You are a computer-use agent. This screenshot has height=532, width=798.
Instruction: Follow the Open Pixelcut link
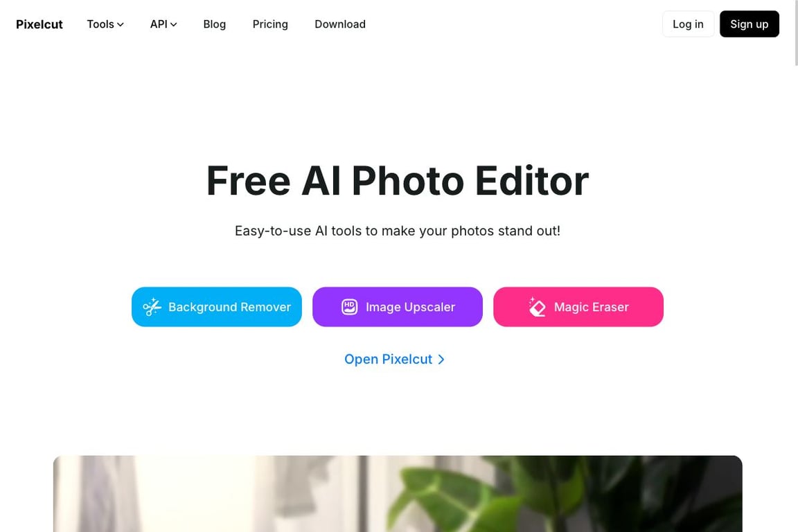tap(394, 360)
